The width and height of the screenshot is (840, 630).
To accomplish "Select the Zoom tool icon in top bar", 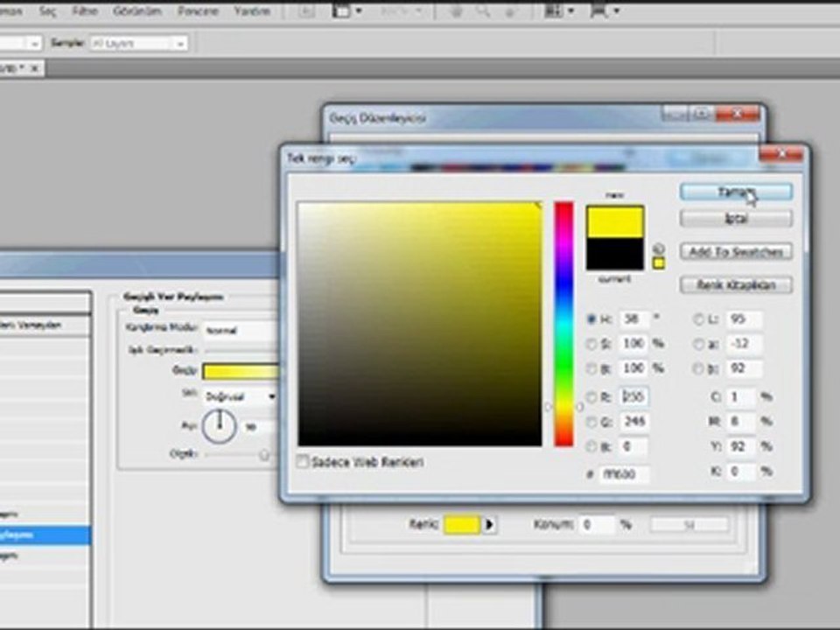I will click(483, 10).
